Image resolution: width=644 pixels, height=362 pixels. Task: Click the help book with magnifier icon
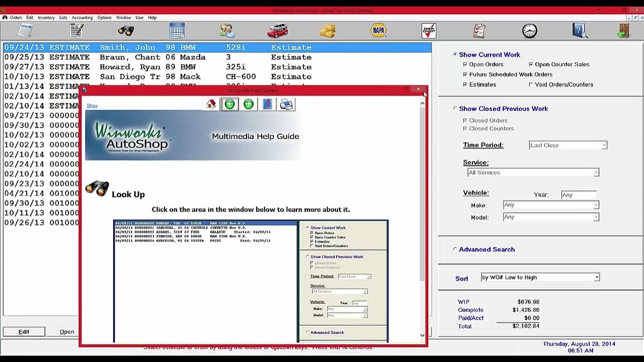(580, 31)
